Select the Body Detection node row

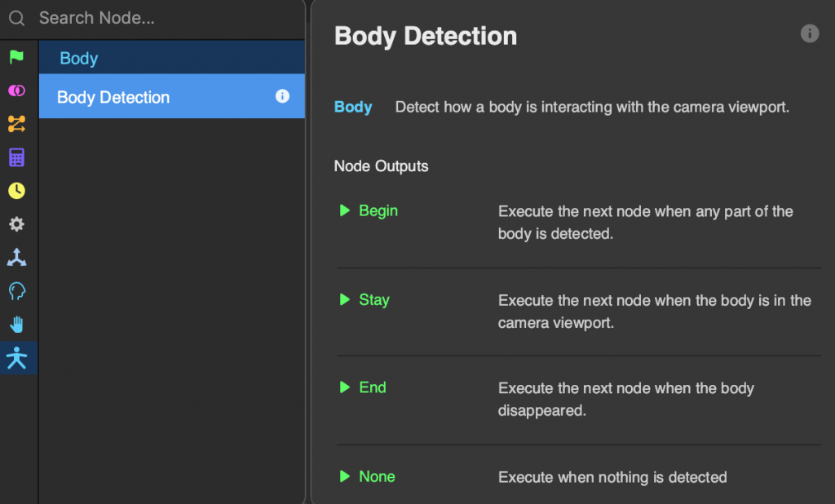[171, 96]
